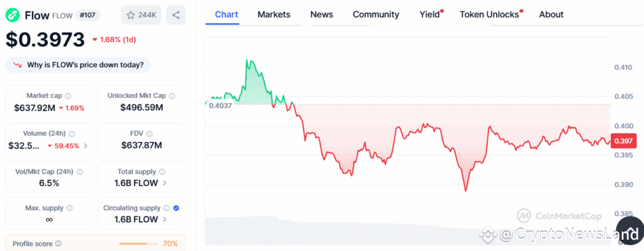Click the FDV info icon

pos(150,134)
